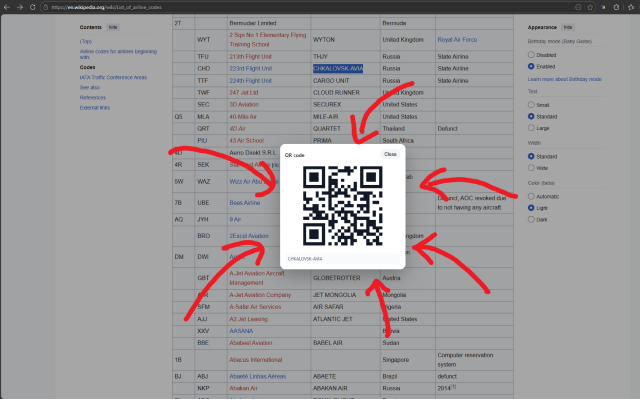The image size is (640, 400).
Task: Open A-Jet Aviation Company link
Action: (x=260, y=295)
